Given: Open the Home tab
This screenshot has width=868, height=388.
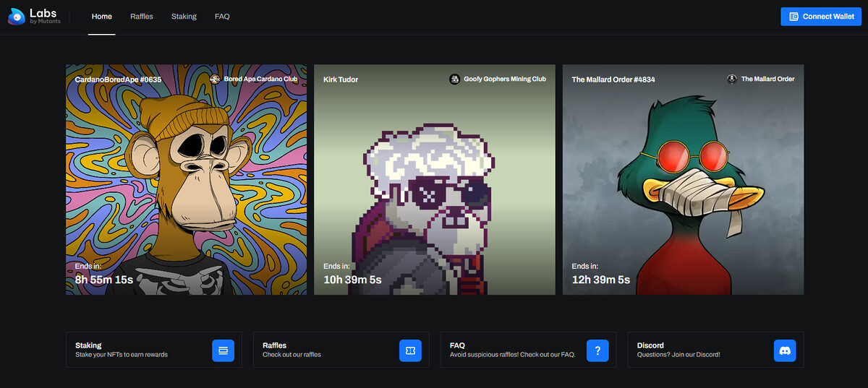Looking at the screenshot, I should point(102,17).
